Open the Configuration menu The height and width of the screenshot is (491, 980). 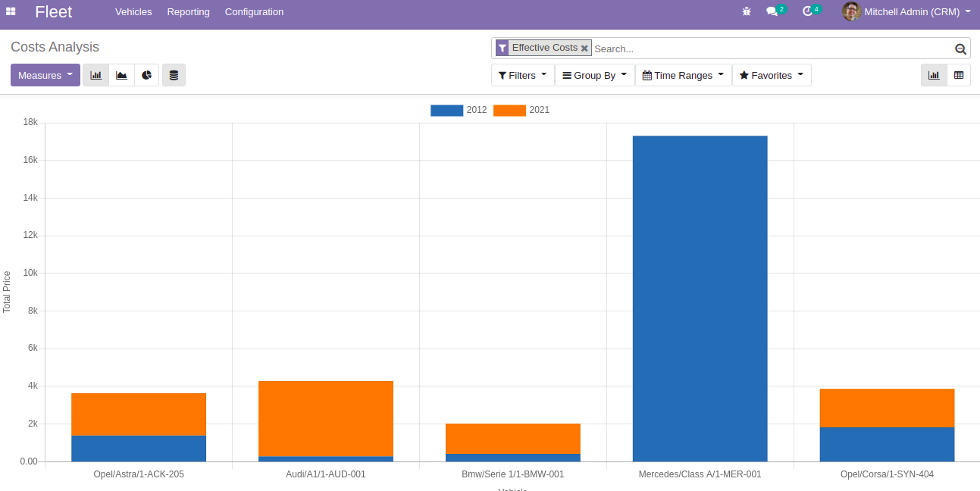coord(254,11)
